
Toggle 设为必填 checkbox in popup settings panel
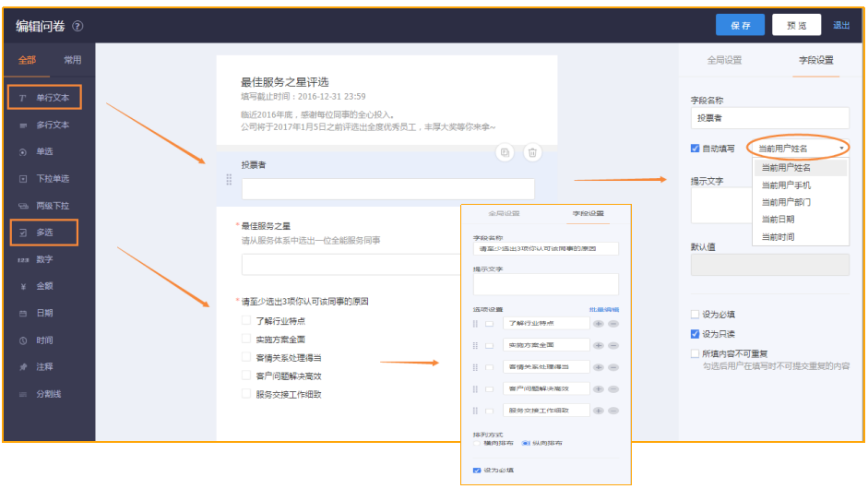[x=477, y=471]
